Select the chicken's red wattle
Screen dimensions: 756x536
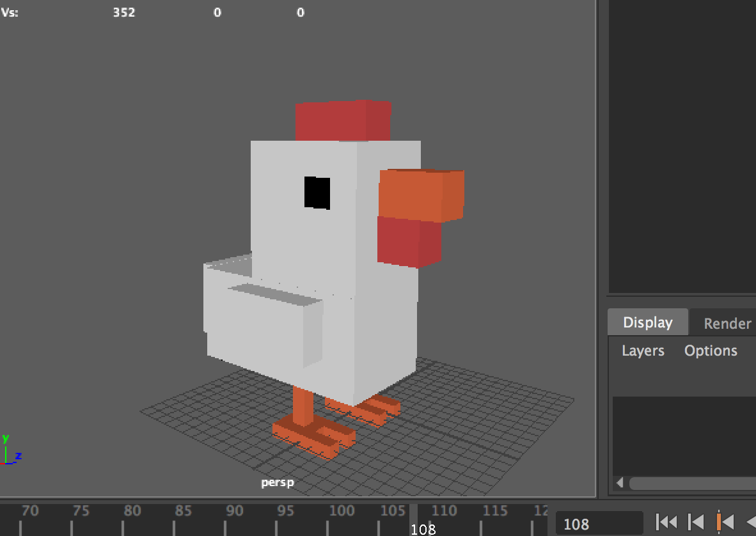coord(409,242)
